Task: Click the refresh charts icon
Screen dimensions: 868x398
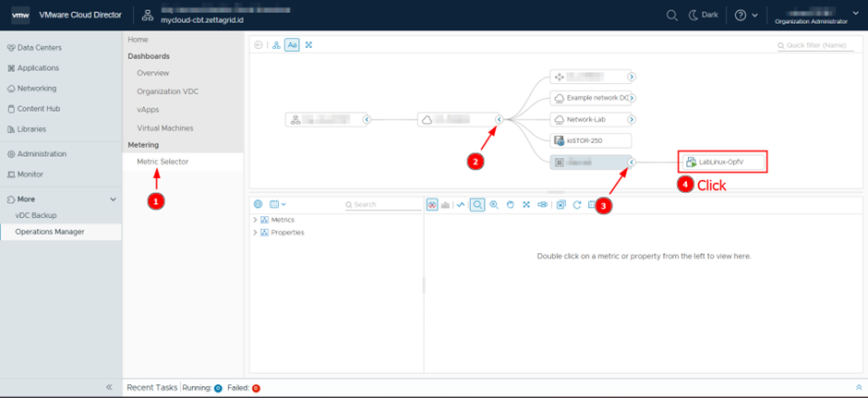Action: pyautogui.click(x=577, y=204)
